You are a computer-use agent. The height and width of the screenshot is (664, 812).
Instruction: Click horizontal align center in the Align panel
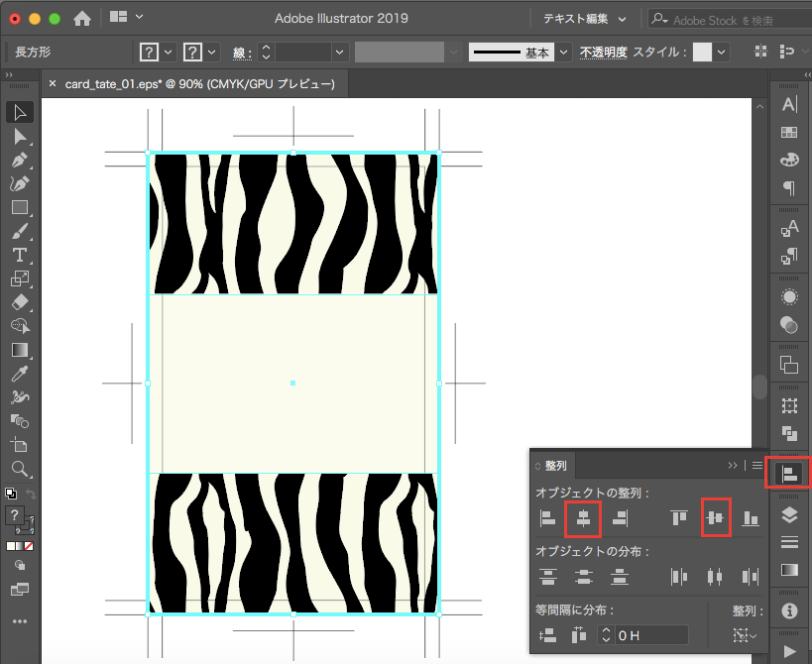[x=583, y=517]
